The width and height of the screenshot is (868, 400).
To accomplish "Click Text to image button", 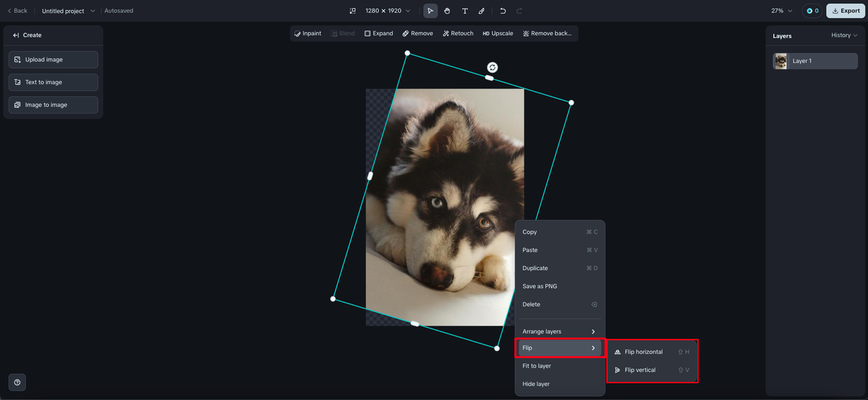I will (x=54, y=82).
